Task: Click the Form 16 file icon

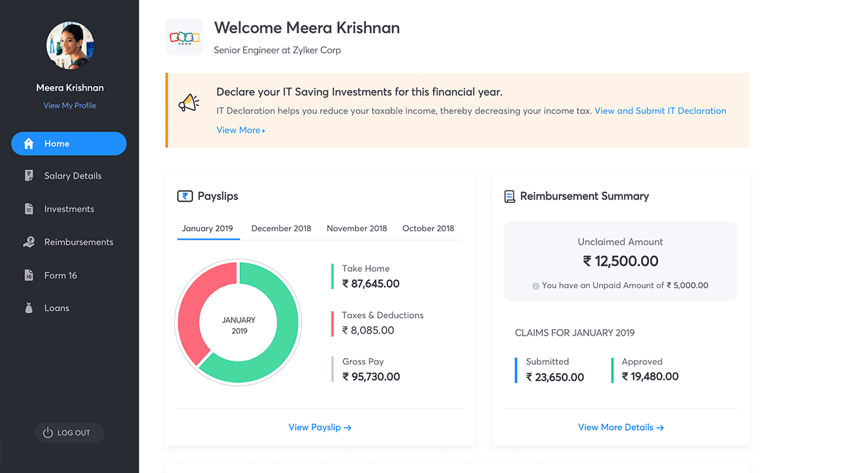Action: coord(28,275)
